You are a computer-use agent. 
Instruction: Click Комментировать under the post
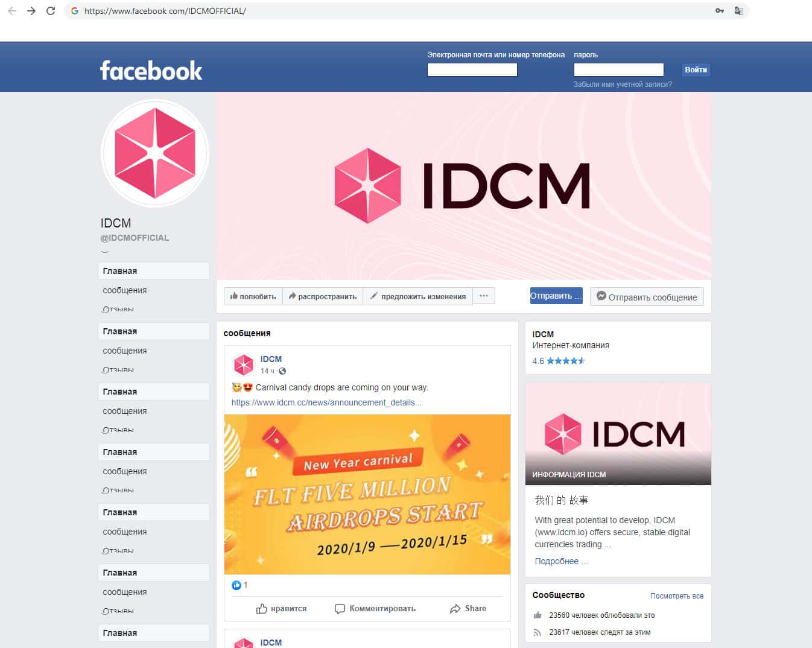pos(375,609)
